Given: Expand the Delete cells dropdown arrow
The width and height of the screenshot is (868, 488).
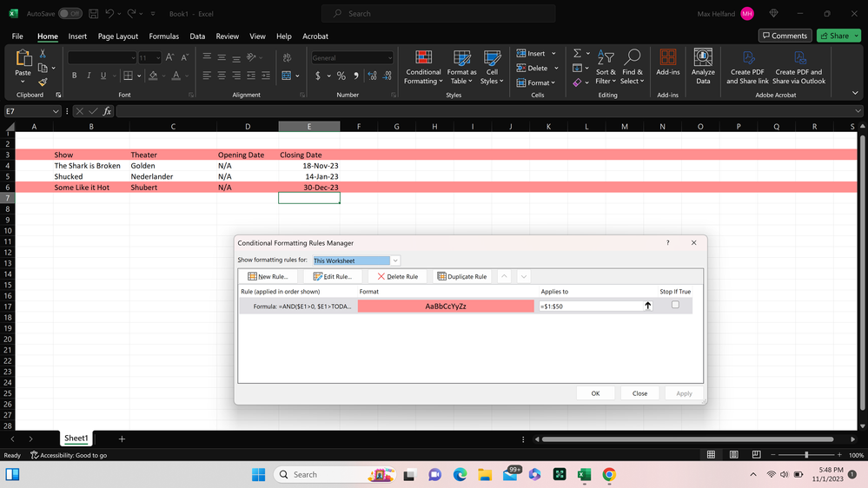Looking at the screenshot, I should click(x=556, y=68).
